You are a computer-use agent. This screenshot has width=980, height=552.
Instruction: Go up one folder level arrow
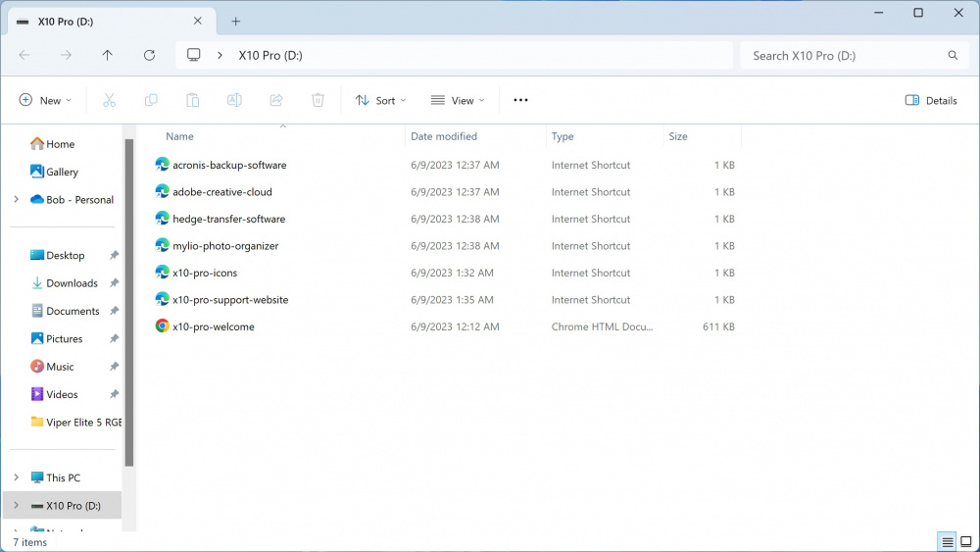(108, 55)
